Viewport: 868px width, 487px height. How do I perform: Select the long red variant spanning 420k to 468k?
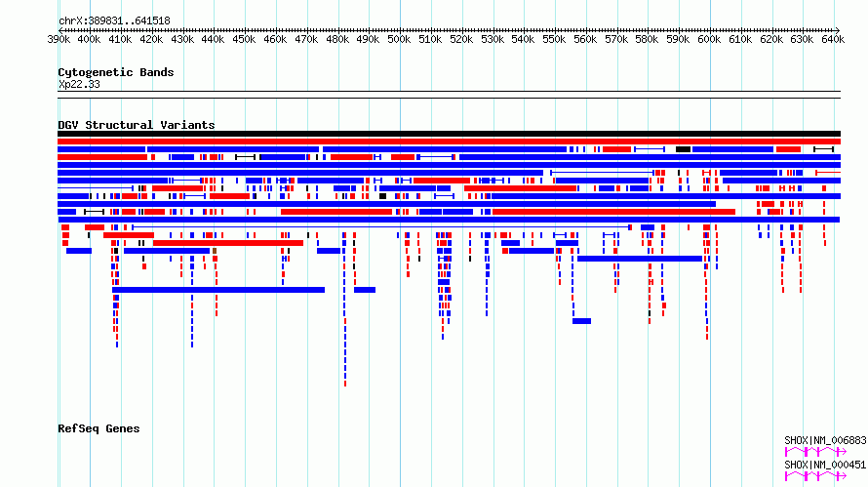[228, 243]
